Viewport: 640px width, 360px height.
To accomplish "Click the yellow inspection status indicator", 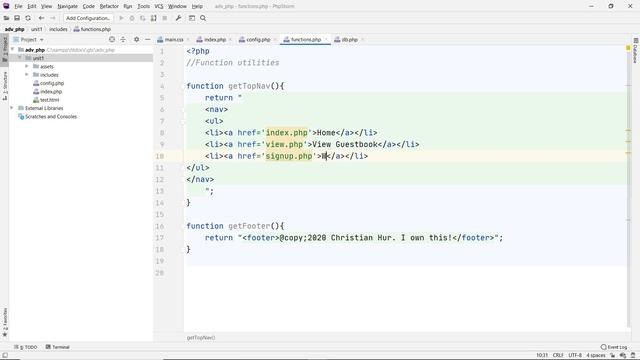I will tap(628, 48).
